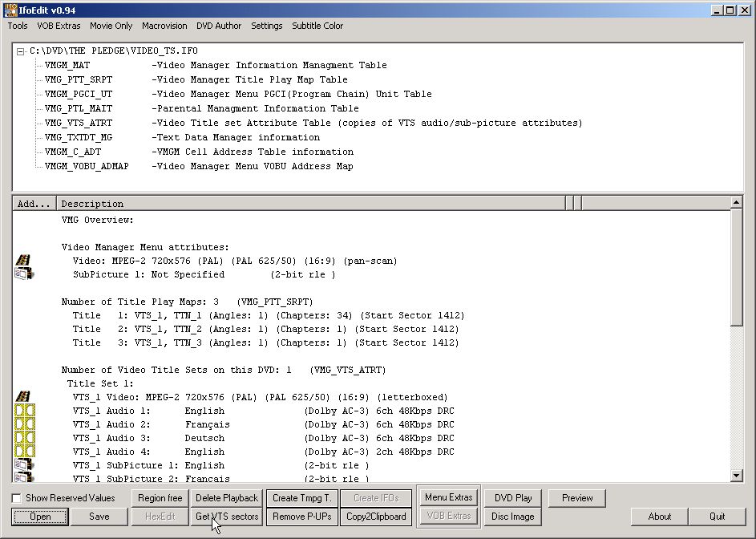
Task: Click the audio icon for VTS_1 Audio 3 Deutsch
Action: click(x=25, y=438)
